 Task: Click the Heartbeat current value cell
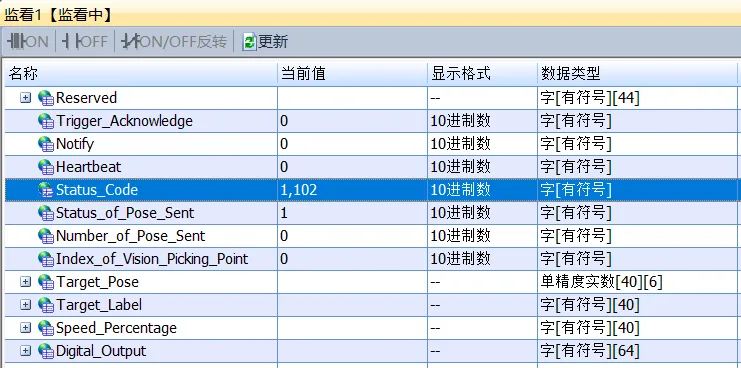click(x=353, y=167)
